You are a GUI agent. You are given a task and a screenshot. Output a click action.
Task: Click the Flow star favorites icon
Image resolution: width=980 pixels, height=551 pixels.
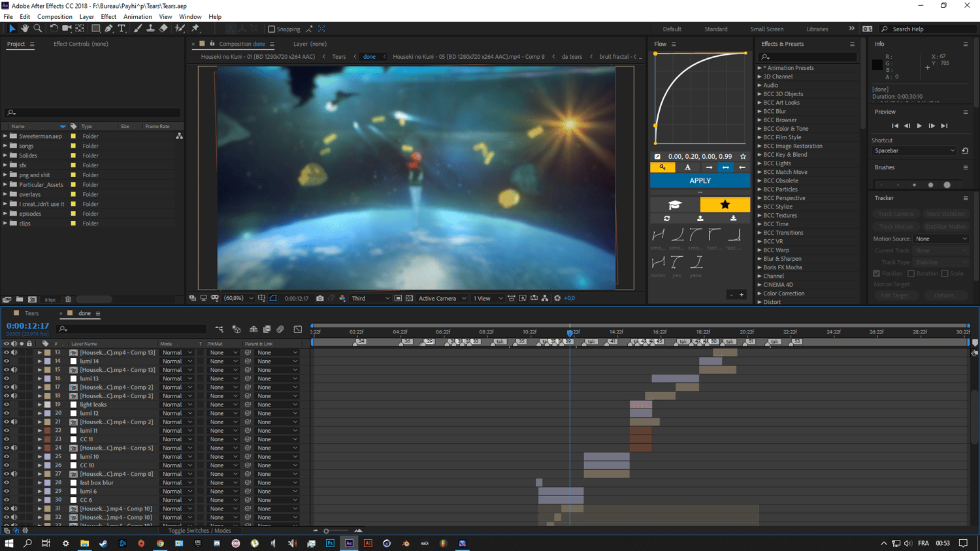pyautogui.click(x=725, y=205)
